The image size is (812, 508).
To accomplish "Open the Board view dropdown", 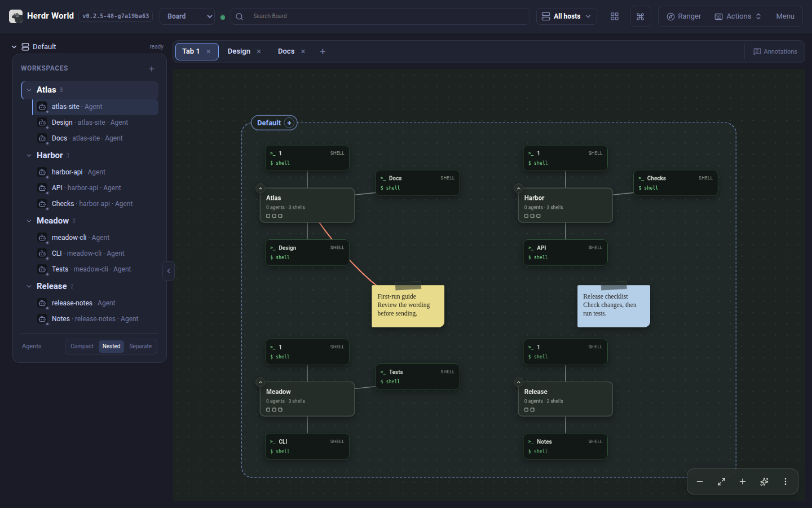I will point(187,16).
